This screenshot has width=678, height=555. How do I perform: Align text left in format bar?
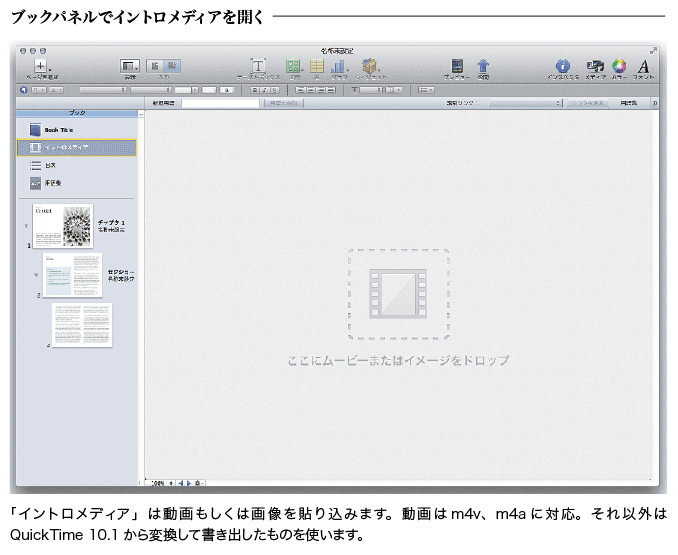click(301, 90)
